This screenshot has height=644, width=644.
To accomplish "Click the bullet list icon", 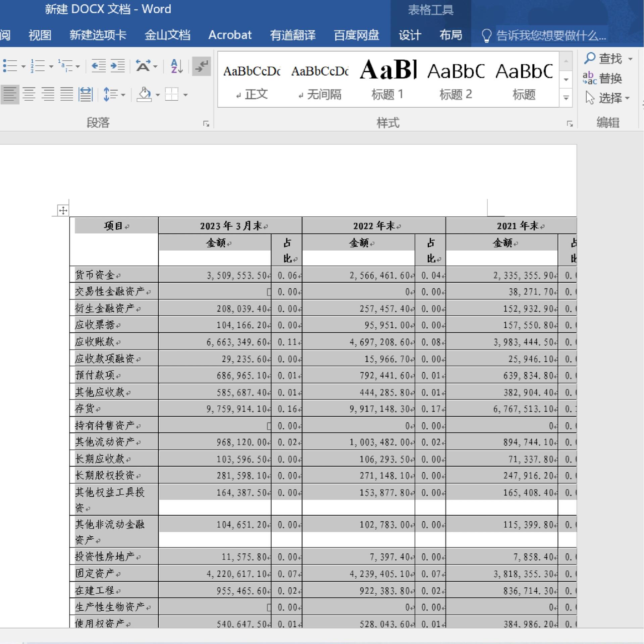I will point(10,66).
